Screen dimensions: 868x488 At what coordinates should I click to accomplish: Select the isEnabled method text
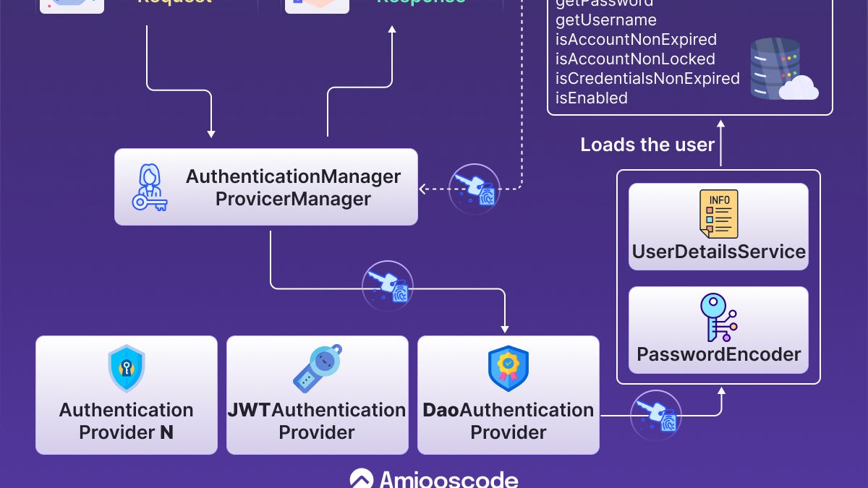(591, 98)
